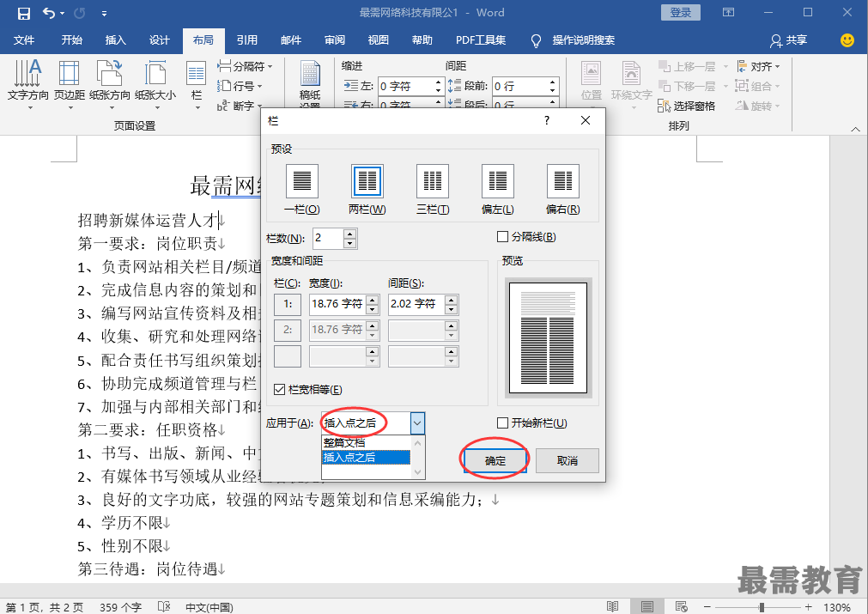This screenshot has width=868, height=614.
Task: Undo the last action
Action: pyautogui.click(x=49, y=13)
